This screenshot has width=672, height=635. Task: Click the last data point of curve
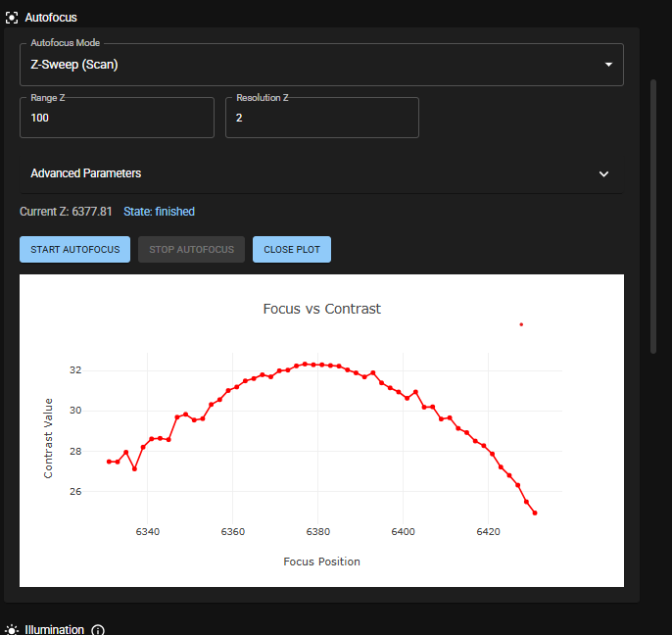click(535, 513)
